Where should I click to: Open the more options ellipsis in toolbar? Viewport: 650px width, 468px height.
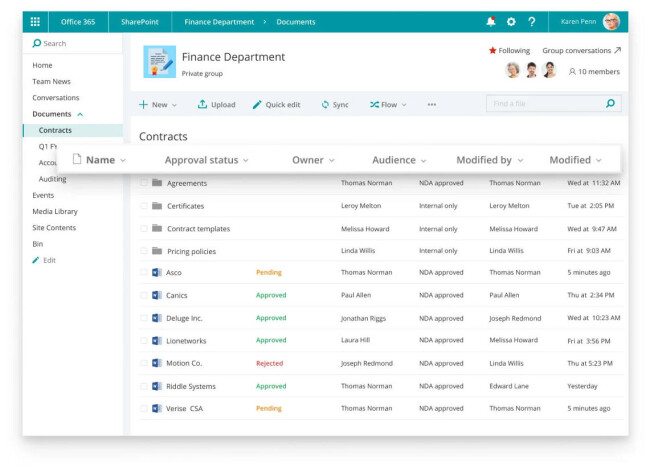pyautogui.click(x=432, y=104)
